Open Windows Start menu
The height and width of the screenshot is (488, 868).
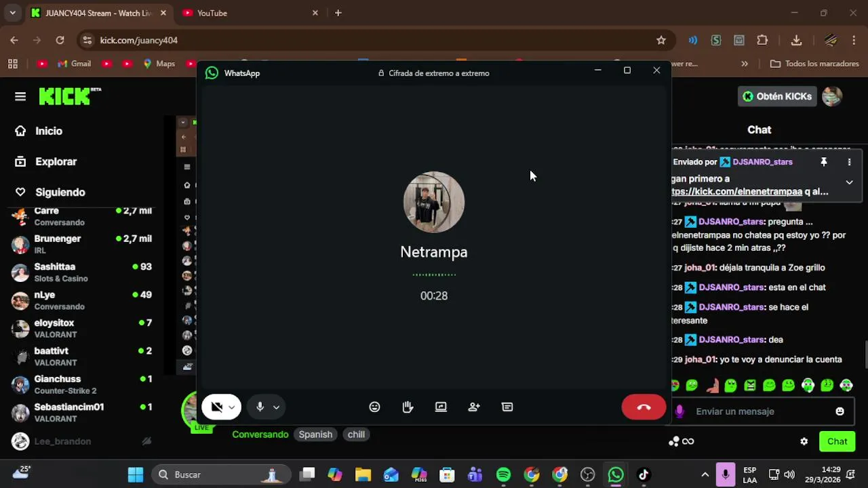coord(136,474)
